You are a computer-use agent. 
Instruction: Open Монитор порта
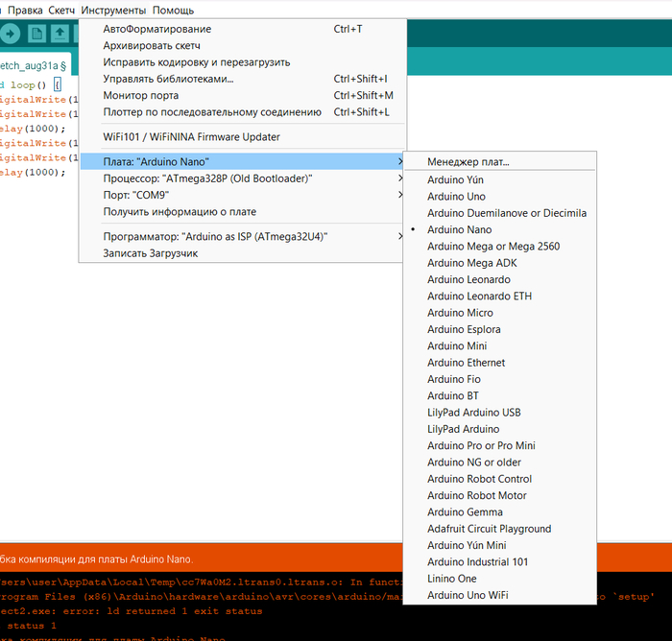[243, 96]
